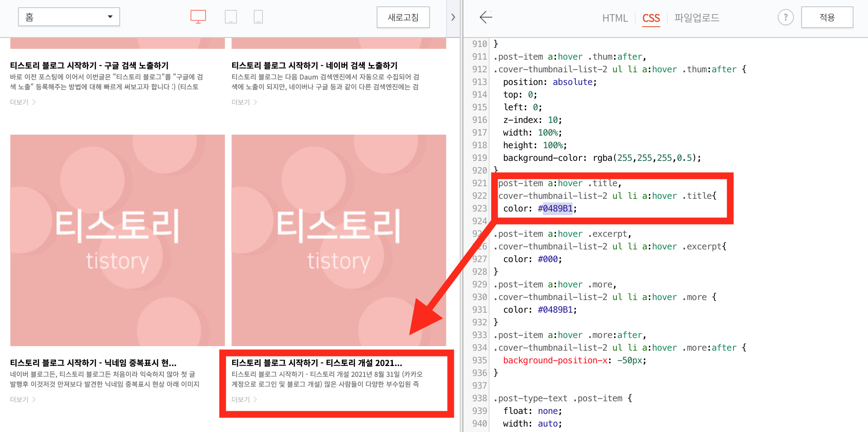Click line number 921 in the gutter
Image resolution: width=868 pixels, height=432 pixels.
click(x=479, y=183)
